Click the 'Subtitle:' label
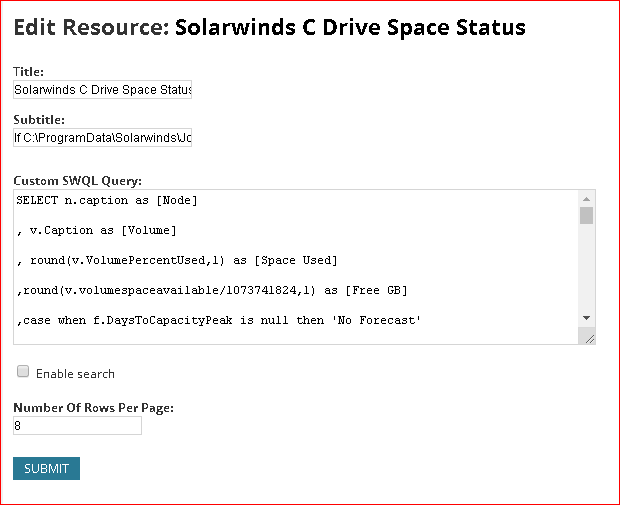Screen dimensions: 620x505 (x=39, y=119)
